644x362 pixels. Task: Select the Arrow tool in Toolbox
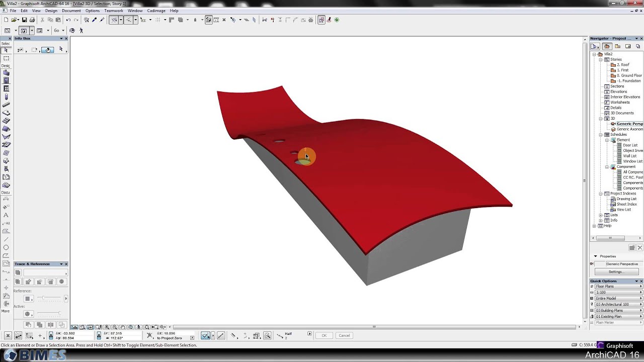[6, 50]
